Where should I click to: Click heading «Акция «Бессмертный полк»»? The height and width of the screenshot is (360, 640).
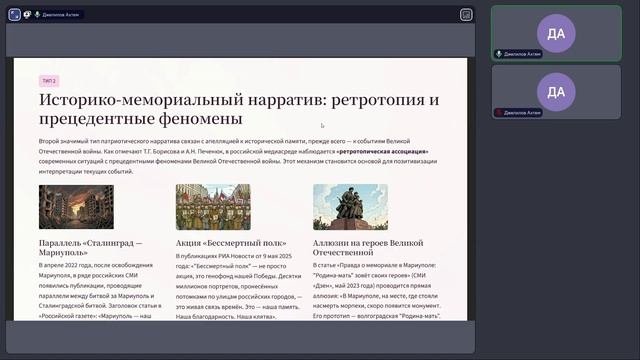point(231,243)
